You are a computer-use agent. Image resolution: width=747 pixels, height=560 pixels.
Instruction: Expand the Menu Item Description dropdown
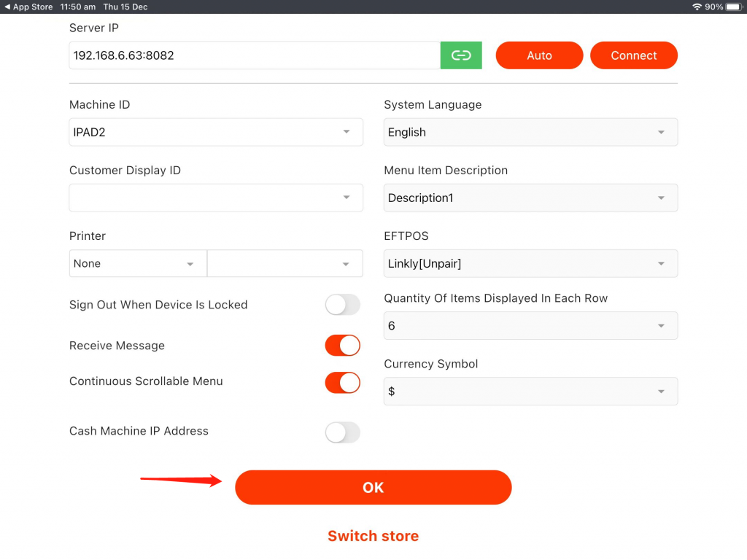pos(530,198)
